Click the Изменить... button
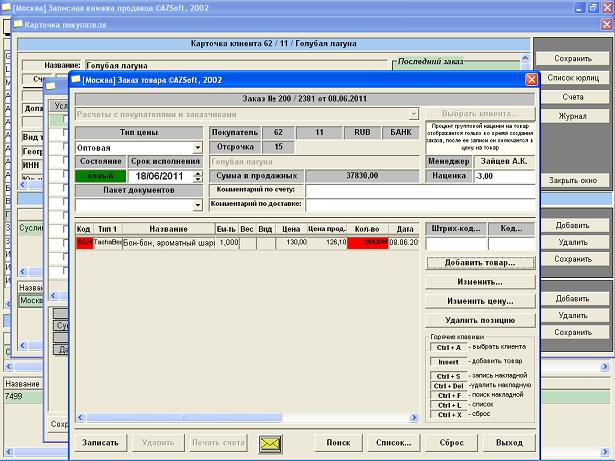Image resolution: width=615 pixels, height=461 pixels. pyautogui.click(x=480, y=282)
